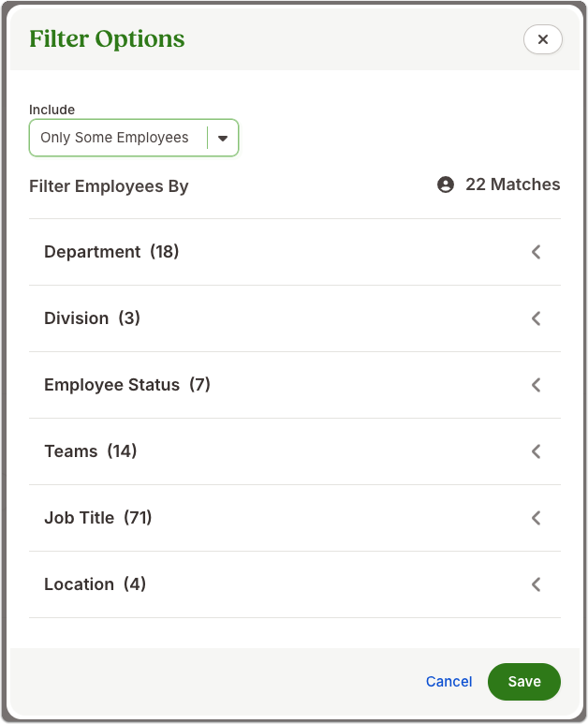Viewport: 588px width, 724px height.
Task: Click the Department (18) row label
Action: click(x=111, y=252)
